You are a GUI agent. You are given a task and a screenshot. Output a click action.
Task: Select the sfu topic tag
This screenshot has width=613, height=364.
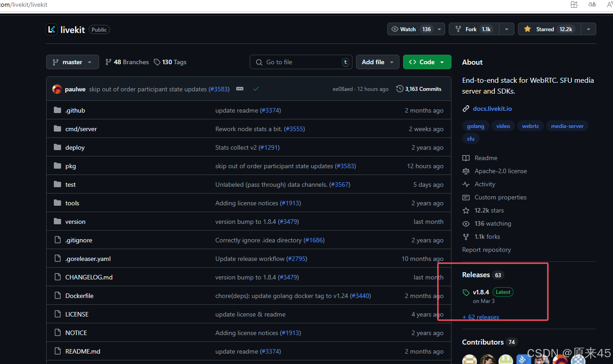click(471, 139)
